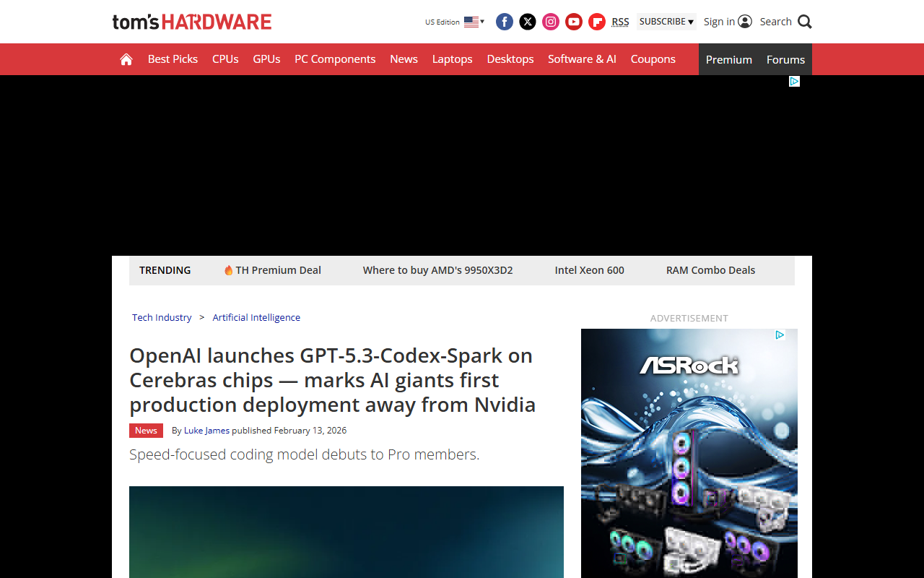This screenshot has width=924, height=578.
Task: Open the X (Twitter) social icon
Action: click(x=528, y=22)
